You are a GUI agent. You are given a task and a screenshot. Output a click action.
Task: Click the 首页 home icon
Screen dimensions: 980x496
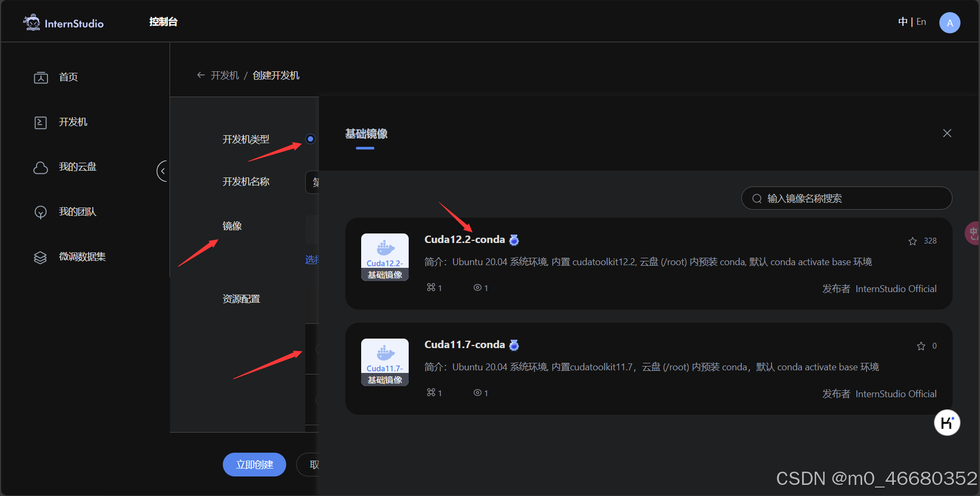click(x=41, y=78)
